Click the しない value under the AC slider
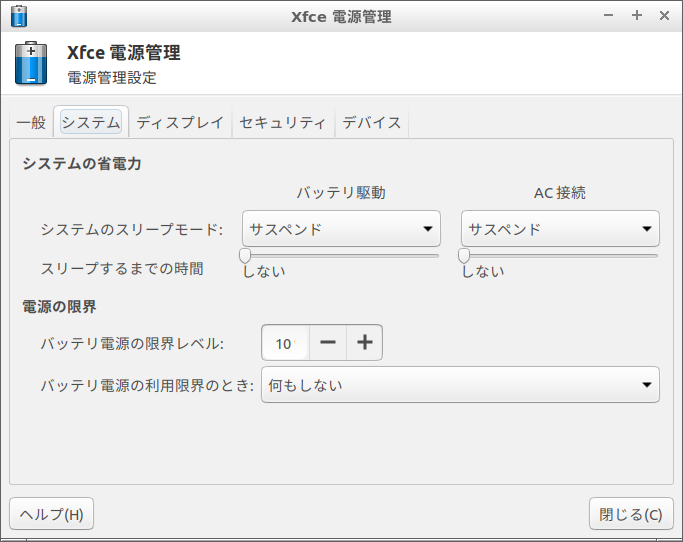The width and height of the screenshot is (683, 542). [483, 271]
